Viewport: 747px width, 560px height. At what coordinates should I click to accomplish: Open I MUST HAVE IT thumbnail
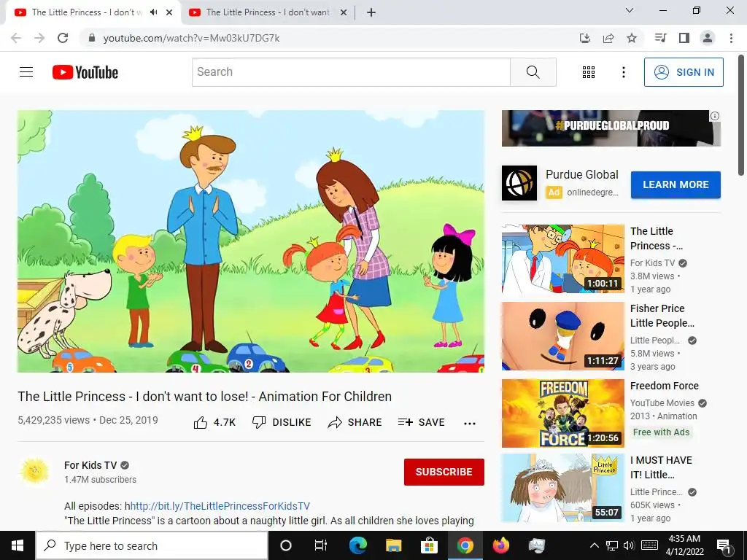[562, 488]
